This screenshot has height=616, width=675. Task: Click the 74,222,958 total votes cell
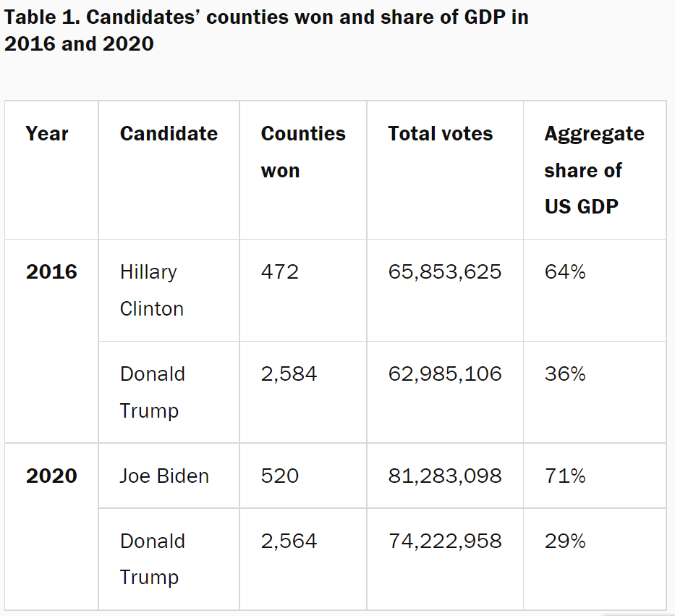pos(444,541)
